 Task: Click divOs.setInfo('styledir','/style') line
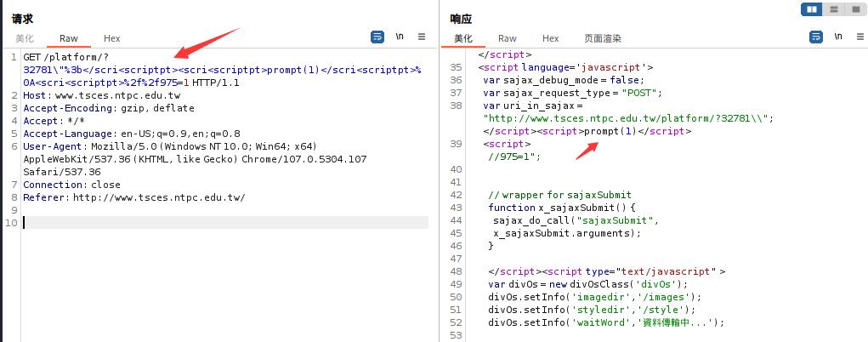point(592,310)
